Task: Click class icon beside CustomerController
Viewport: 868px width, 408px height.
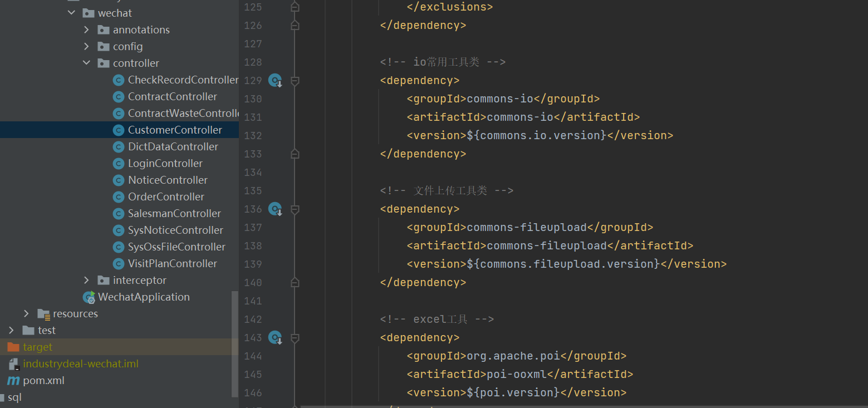Action: [x=118, y=130]
